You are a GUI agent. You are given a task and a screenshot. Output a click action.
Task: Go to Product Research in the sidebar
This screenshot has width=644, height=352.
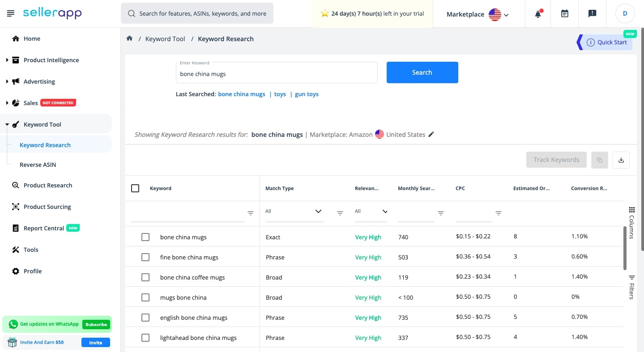(x=48, y=185)
